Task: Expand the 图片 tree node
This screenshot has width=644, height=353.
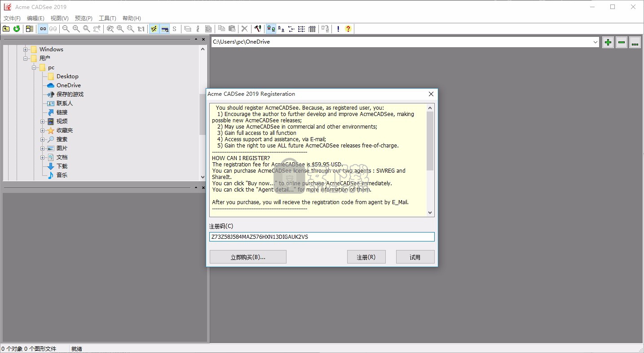Action: pos(43,148)
